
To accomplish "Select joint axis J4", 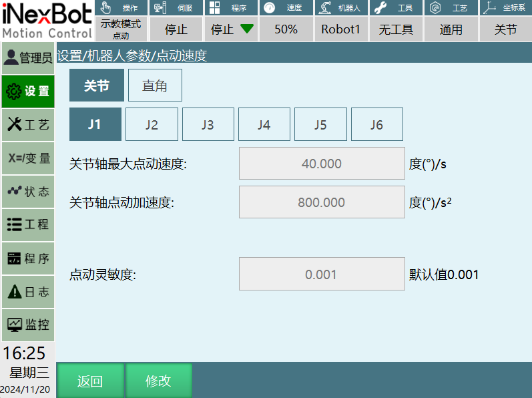I will (x=264, y=124).
